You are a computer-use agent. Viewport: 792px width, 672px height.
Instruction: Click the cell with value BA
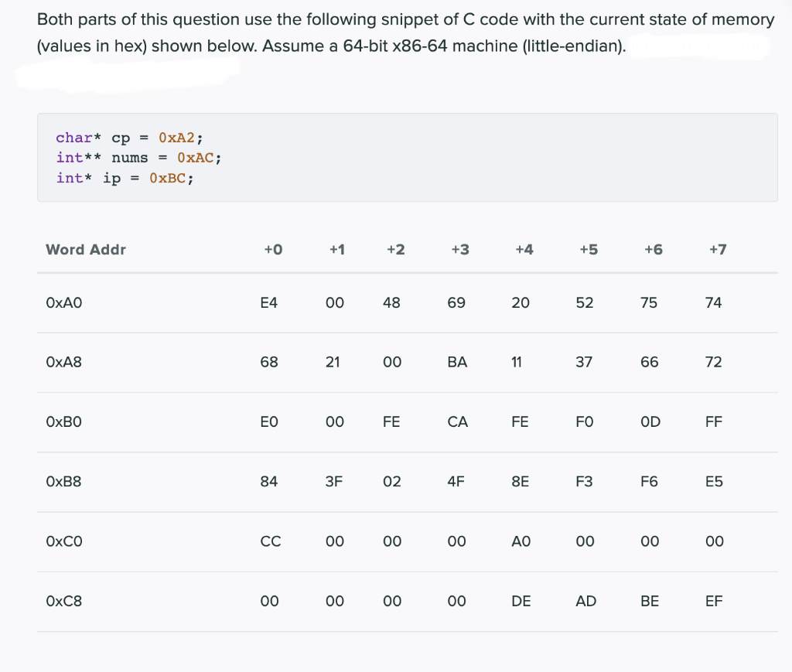click(x=456, y=362)
